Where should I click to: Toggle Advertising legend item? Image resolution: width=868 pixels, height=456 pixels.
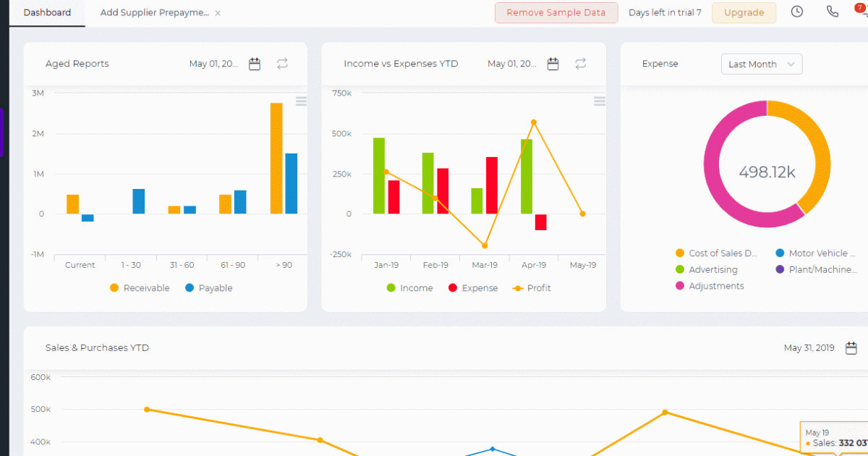coord(706,270)
